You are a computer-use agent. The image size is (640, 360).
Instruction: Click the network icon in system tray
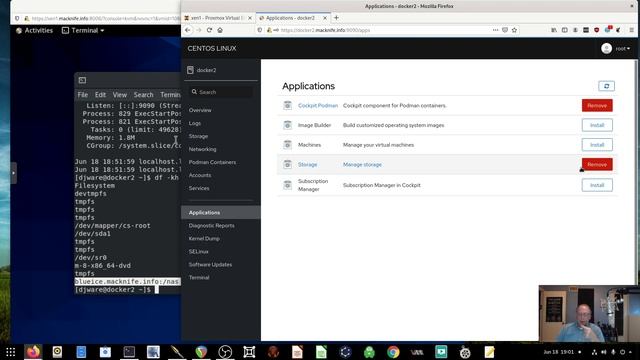coord(594,352)
